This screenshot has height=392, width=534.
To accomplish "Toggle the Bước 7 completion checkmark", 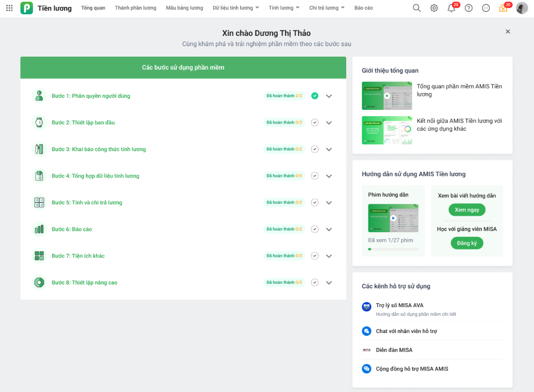I will [x=315, y=256].
